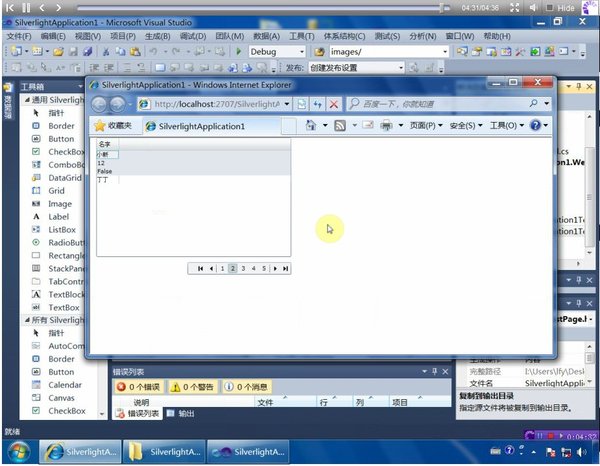Open the images/ find combo box
The width and height of the screenshot is (600, 466).
pyautogui.click(x=388, y=52)
